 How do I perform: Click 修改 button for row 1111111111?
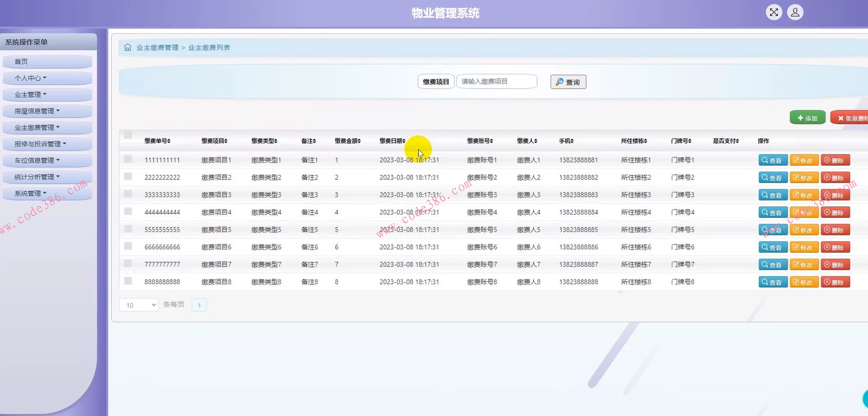coord(804,160)
